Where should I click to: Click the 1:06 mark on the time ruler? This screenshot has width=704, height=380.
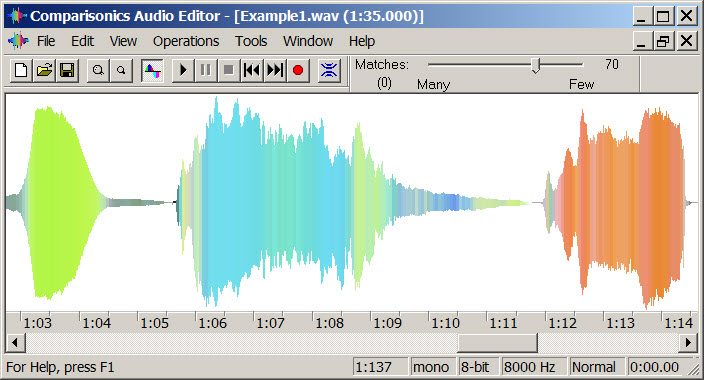pyautogui.click(x=212, y=323)
